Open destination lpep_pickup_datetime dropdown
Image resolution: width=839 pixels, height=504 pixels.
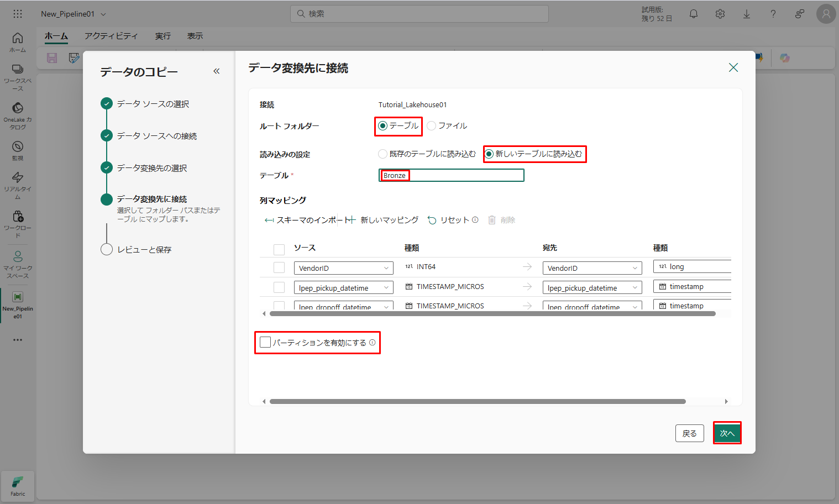pos(592,288)
